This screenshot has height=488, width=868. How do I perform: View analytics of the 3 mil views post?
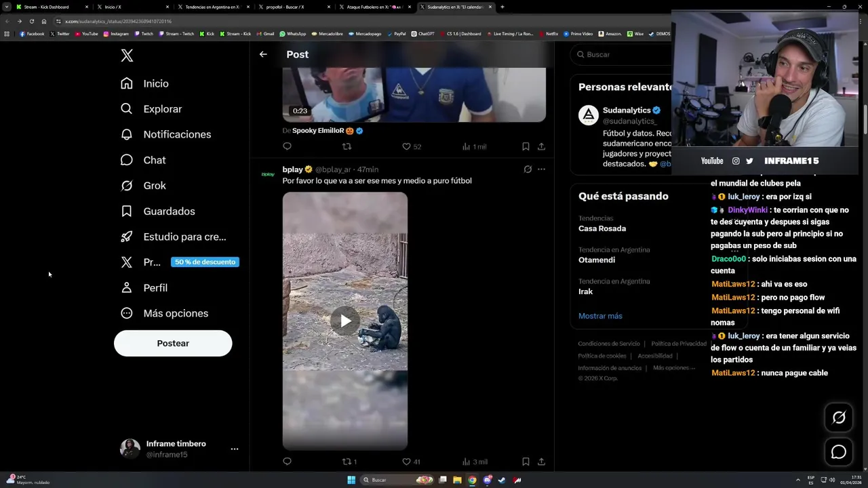tap(474, 462)
